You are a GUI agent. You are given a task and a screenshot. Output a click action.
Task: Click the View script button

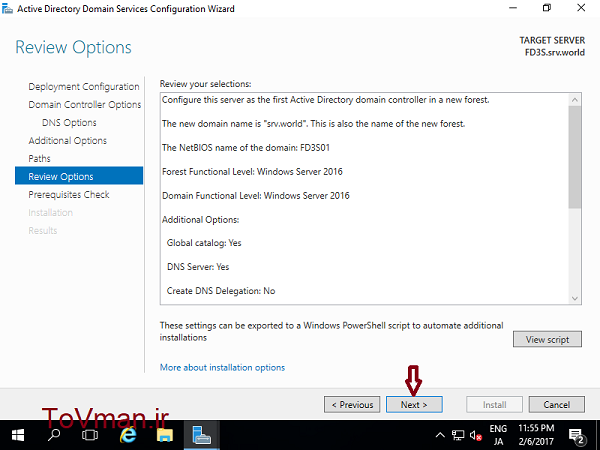[547, 339]
